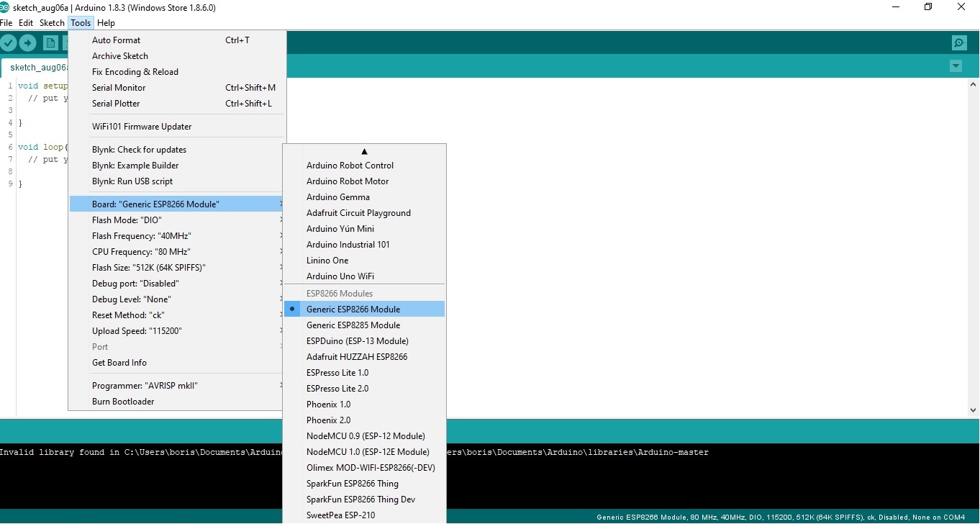980x524 pixels.
Task: Select Phoenix 2.0 board
Action: coord(364,420)
